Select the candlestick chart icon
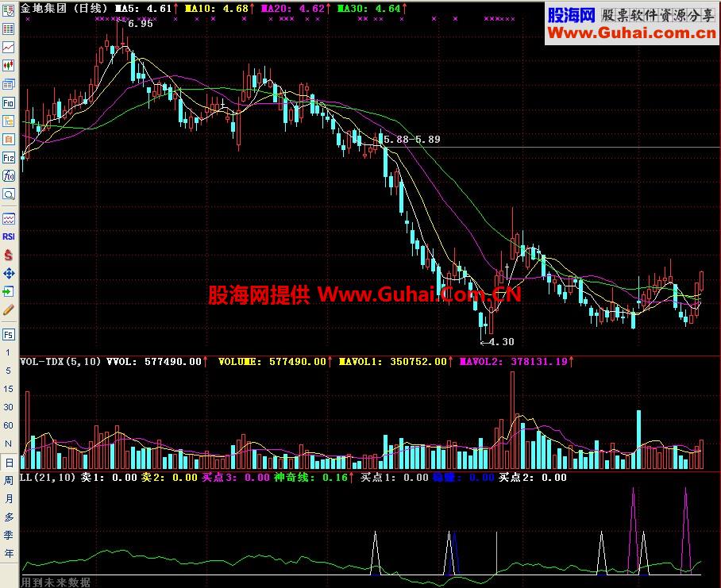This screenshot has height=588, width=721. [x=8, y=66]
